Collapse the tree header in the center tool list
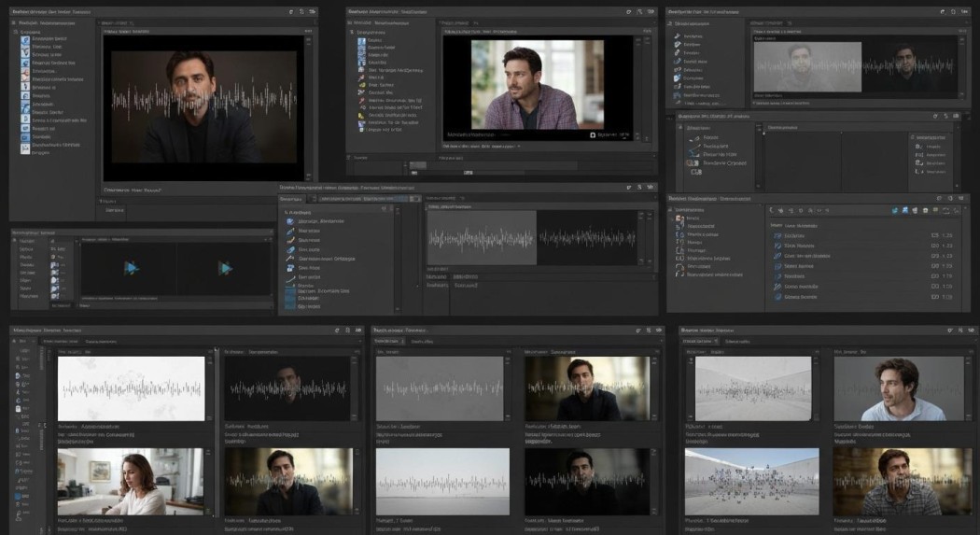This screenshot has width=980, height=535. pyautogui.click(x=286, y=212)
